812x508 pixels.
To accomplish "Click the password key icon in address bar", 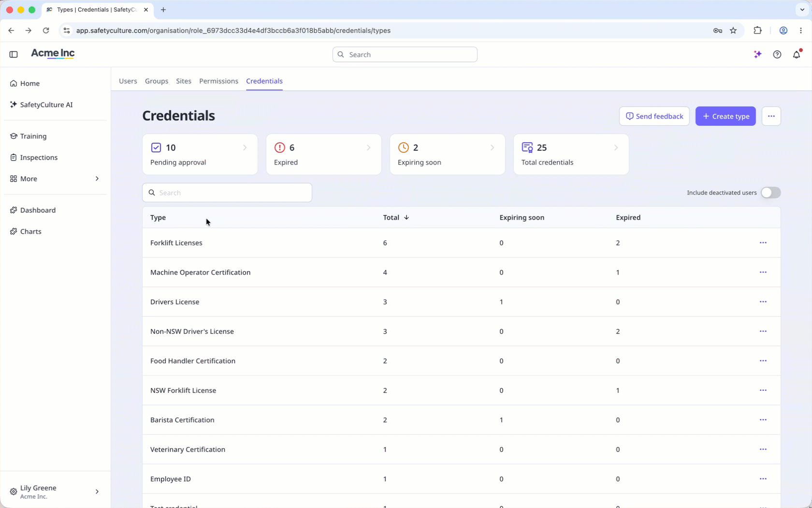I will point(718,30).
